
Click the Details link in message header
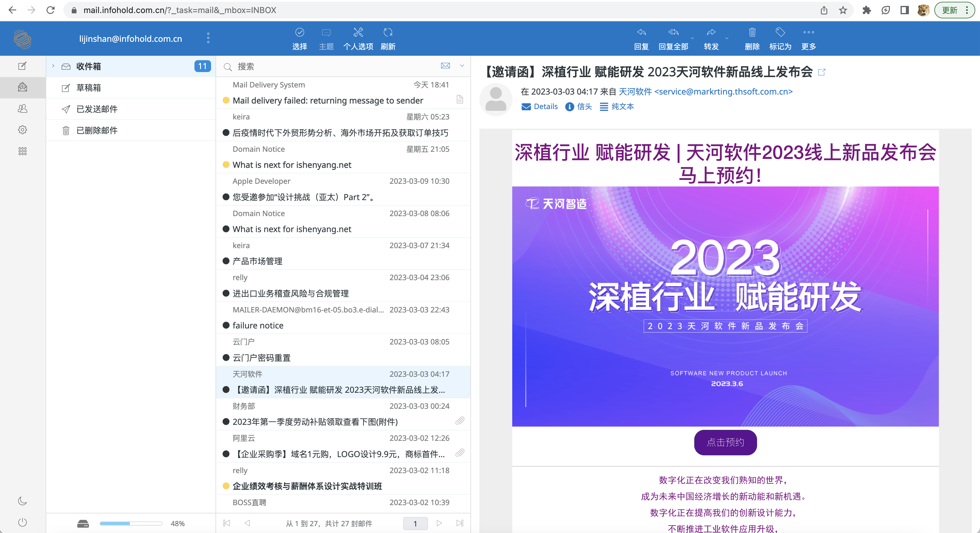(540, 106)
